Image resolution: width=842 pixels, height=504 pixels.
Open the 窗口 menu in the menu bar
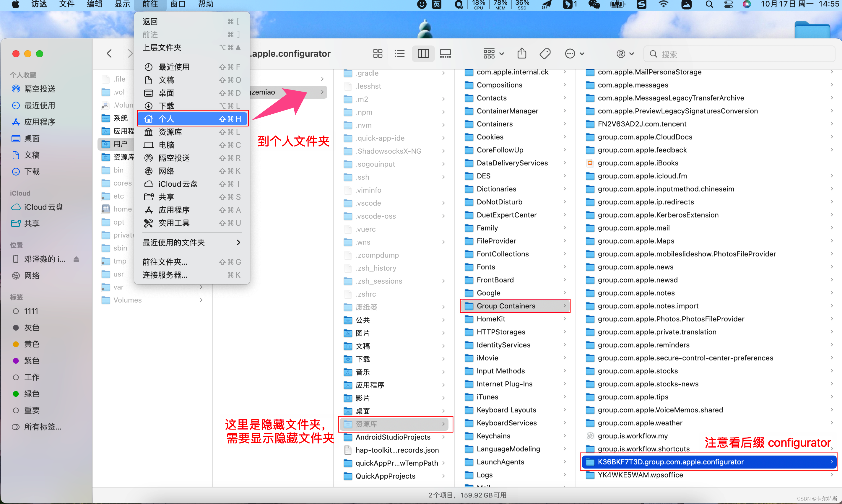178,4
